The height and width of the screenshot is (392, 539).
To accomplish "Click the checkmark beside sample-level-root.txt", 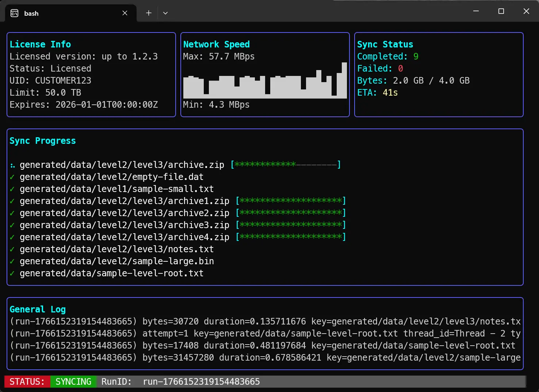I will (x=12, y=273).
